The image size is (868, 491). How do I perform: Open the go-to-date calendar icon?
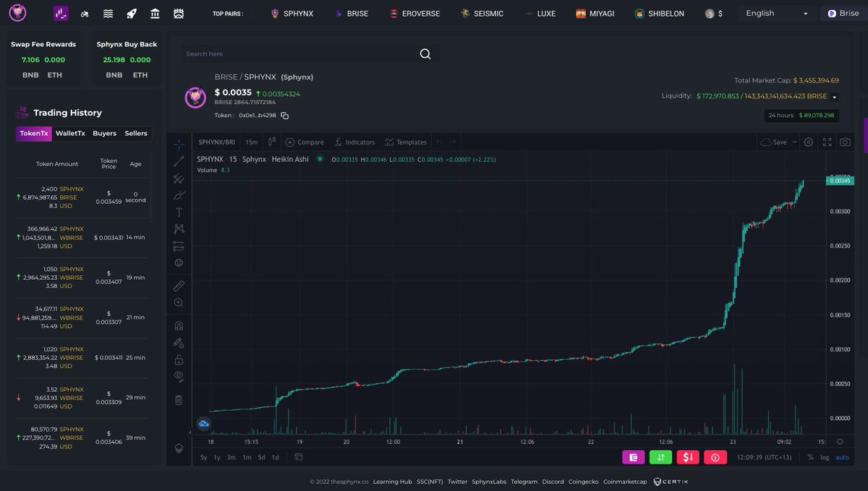[x=298, y=457]
